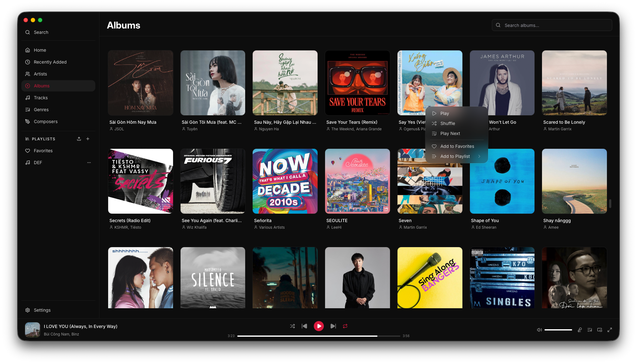Open the Artists section

point(58,74)
